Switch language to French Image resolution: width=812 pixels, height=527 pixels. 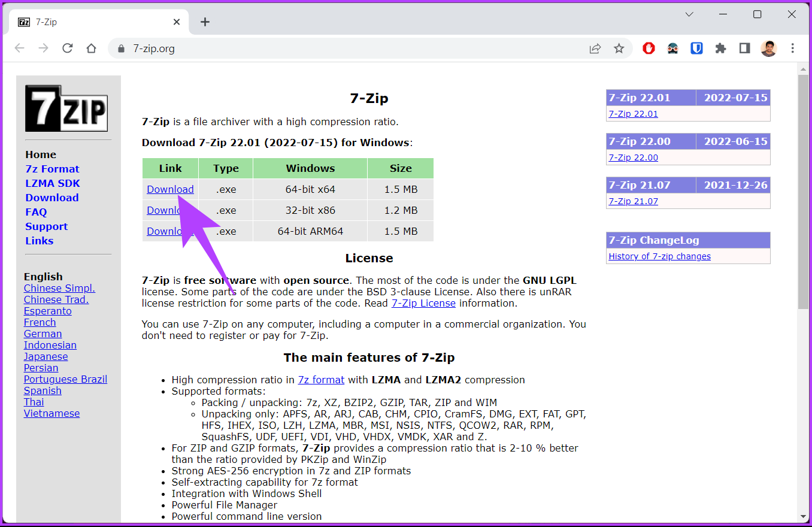tap(40, 322)
